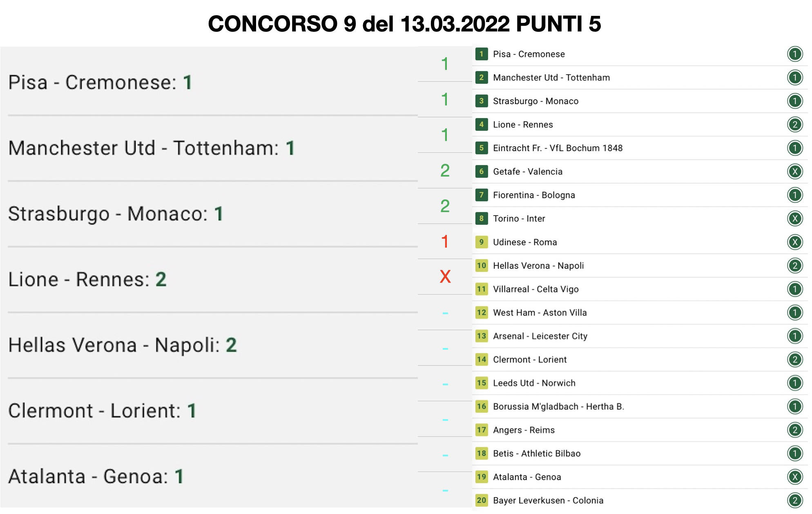This screenshot has width=812, height=514.
Task: Click the result circle for Lione - Rennes
Action: (x=794, y=125)
